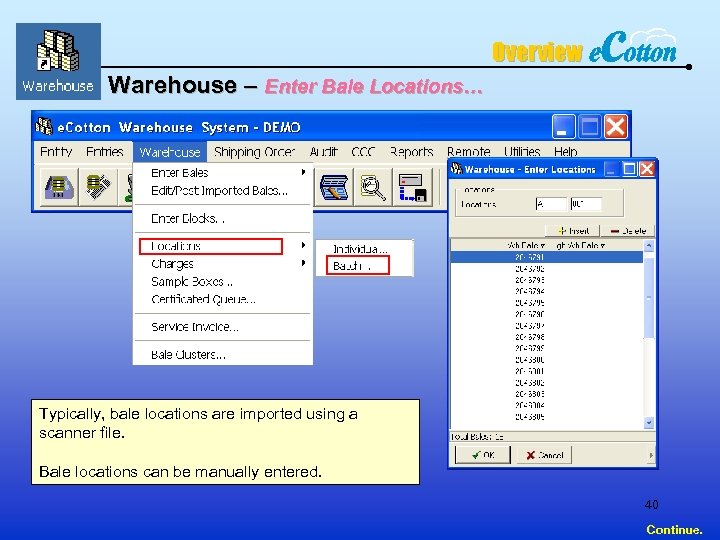Choose Edit/Post Imported Bales menu entry
This screenshot has height=540, width=720.
223,191
